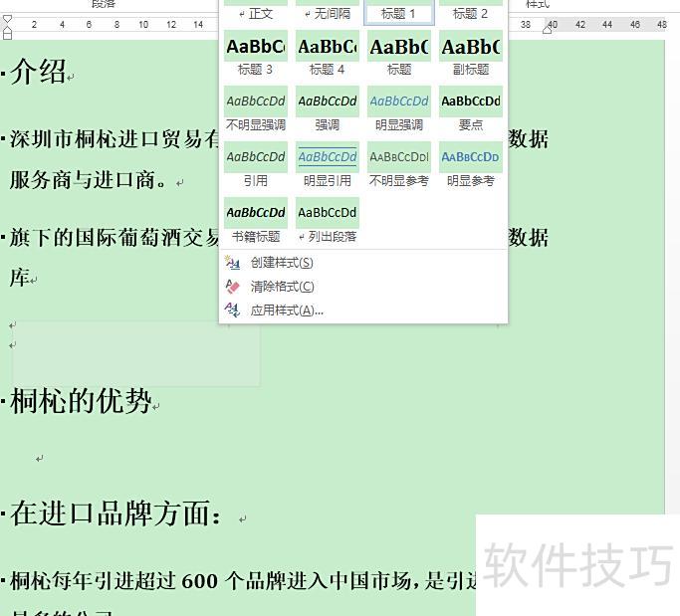Screen dimensions: 680x616
Task: Select the 副标题 subtitle style
Action: pyautogui.click(x=471, y=54)
